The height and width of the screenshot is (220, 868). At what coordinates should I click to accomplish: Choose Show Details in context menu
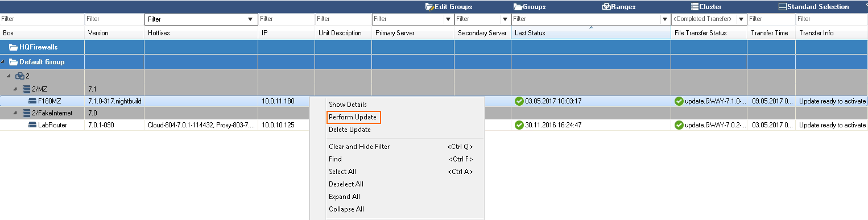(x=348, y=105)
